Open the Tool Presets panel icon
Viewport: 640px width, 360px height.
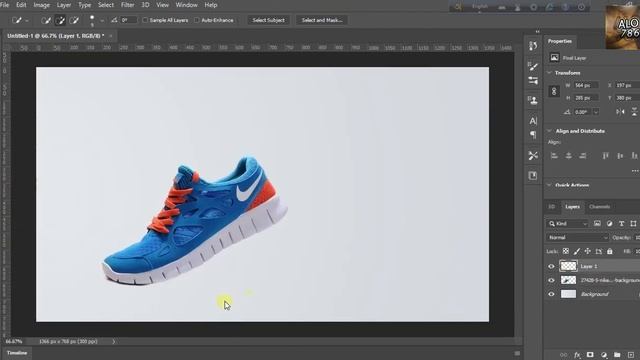pyautogui.click(x=533, y=156)
